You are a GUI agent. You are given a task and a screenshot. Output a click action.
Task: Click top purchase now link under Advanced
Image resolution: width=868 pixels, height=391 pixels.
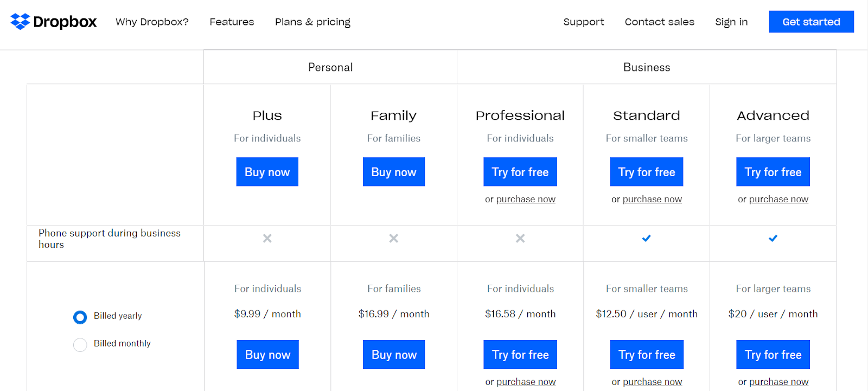point(778,200)
